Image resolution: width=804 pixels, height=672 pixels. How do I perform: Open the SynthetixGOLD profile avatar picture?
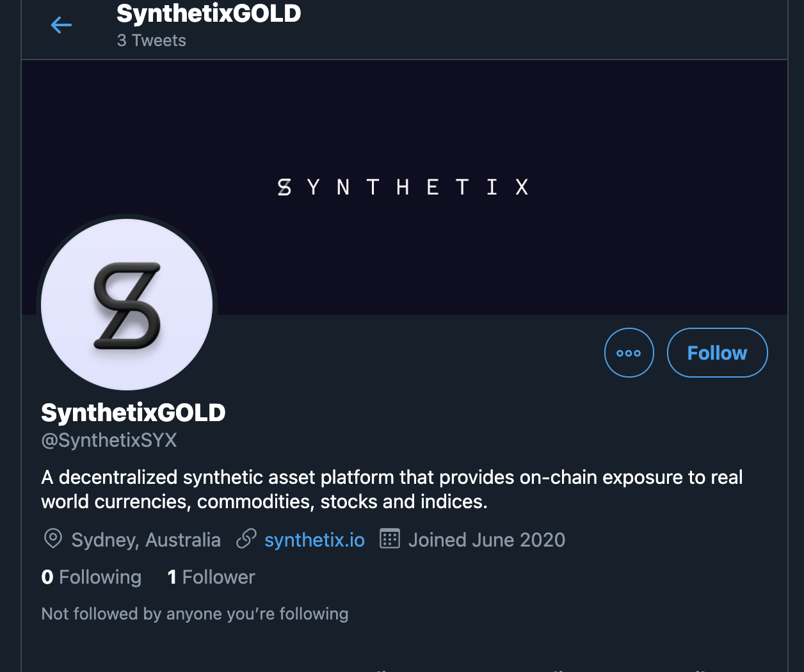127,305
